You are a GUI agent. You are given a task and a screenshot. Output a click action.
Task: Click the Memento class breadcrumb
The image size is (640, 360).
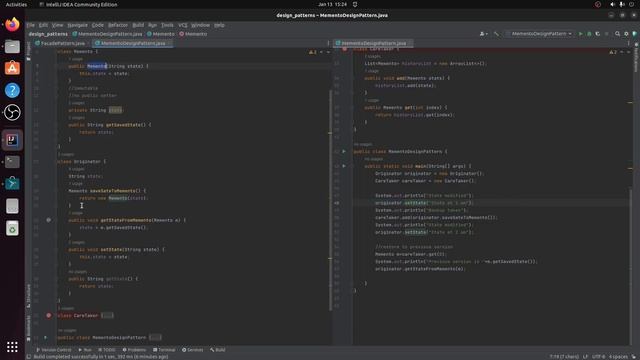[x=161, y=34]
